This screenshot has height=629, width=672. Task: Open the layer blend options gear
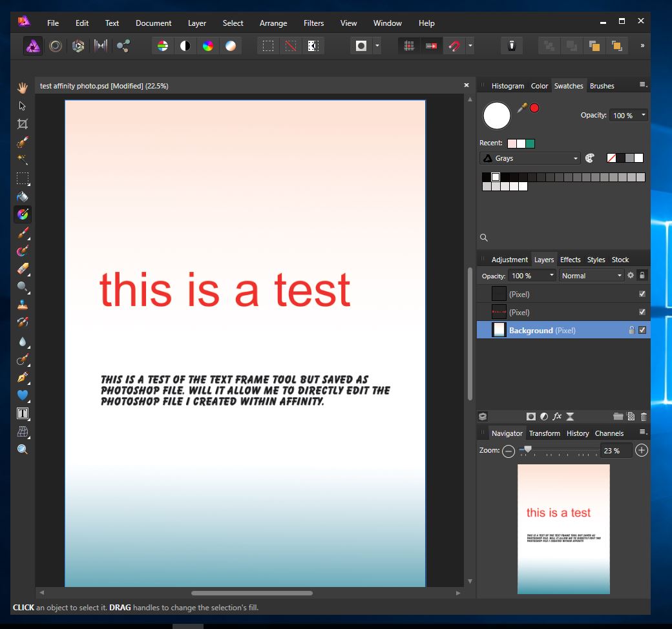pos(631,276)
